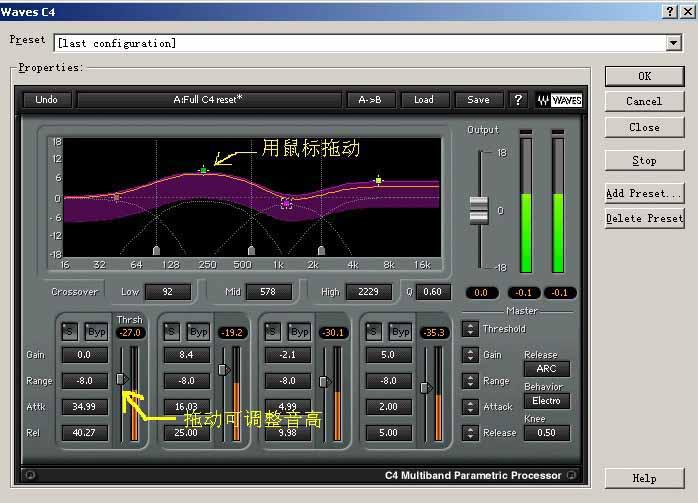Viewport: 698px width, 503px height.
Task: Click the master Release up/down arrows
Action: coord(469,433)
